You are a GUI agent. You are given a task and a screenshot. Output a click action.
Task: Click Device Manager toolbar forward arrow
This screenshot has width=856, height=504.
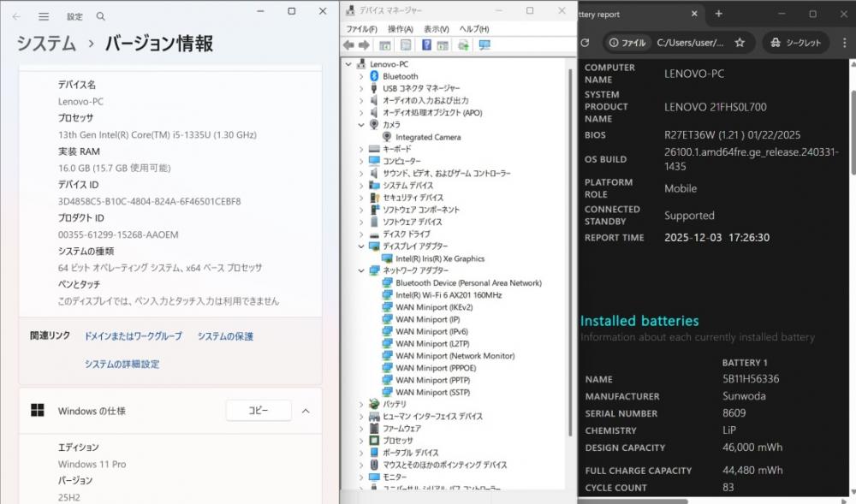click(x=364, y=45)
